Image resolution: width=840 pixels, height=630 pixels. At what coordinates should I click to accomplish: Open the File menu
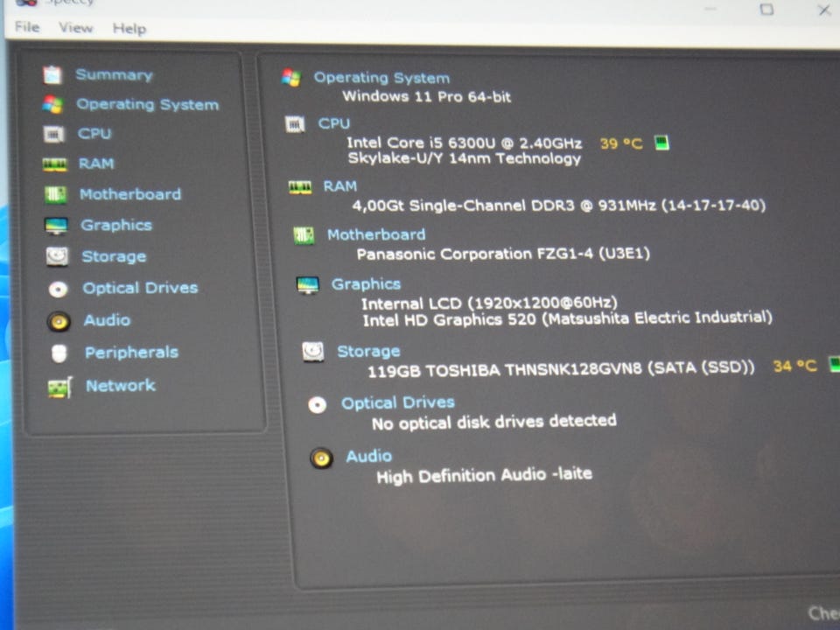(x=27, y=27)
